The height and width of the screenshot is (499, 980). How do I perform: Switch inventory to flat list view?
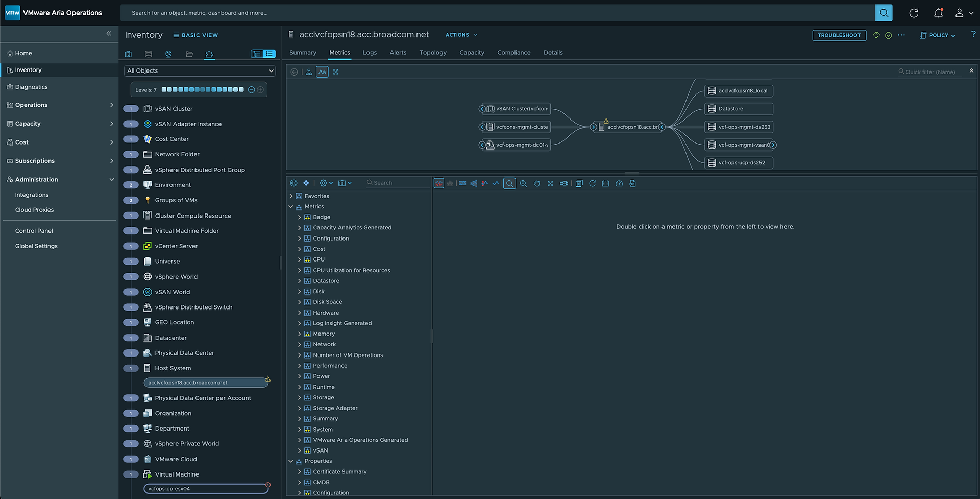pos(269,54)
